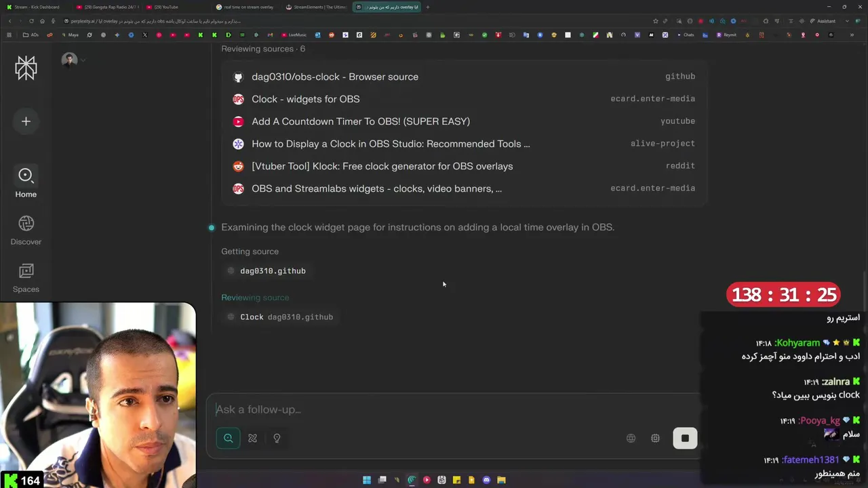Open the Discover section
The height and width of the screenshot is (488, 868).
click(x=26, y=230)
